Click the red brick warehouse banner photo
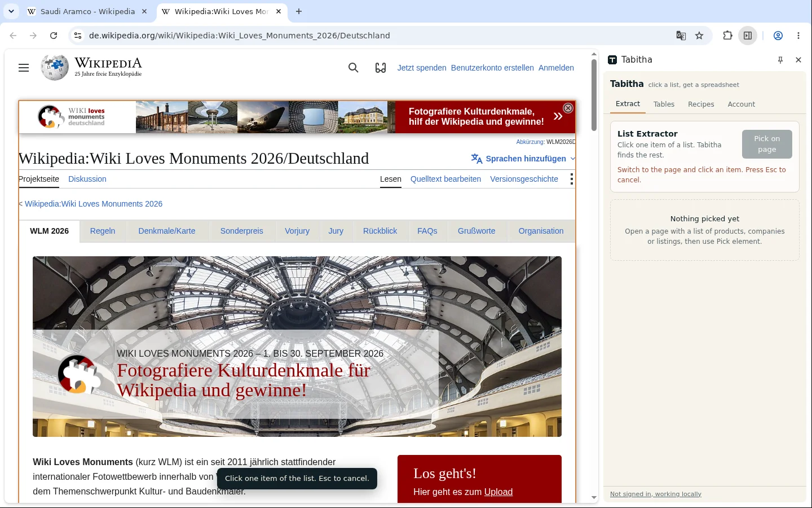 pos(162,117)
